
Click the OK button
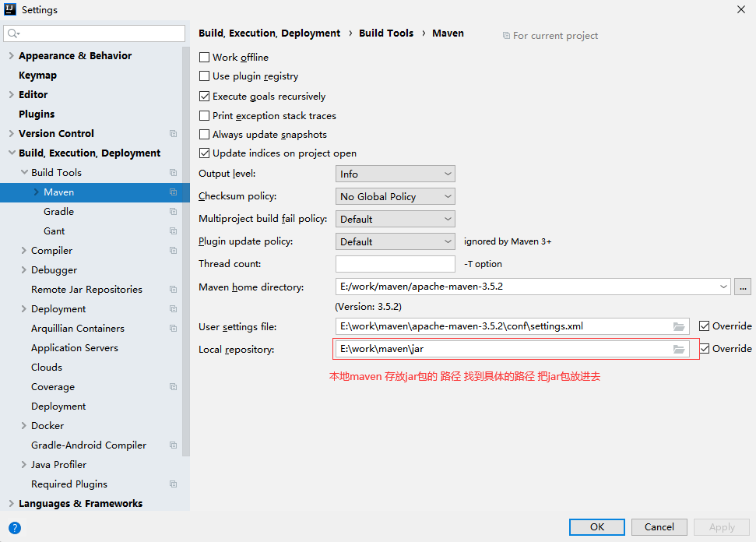597,527
